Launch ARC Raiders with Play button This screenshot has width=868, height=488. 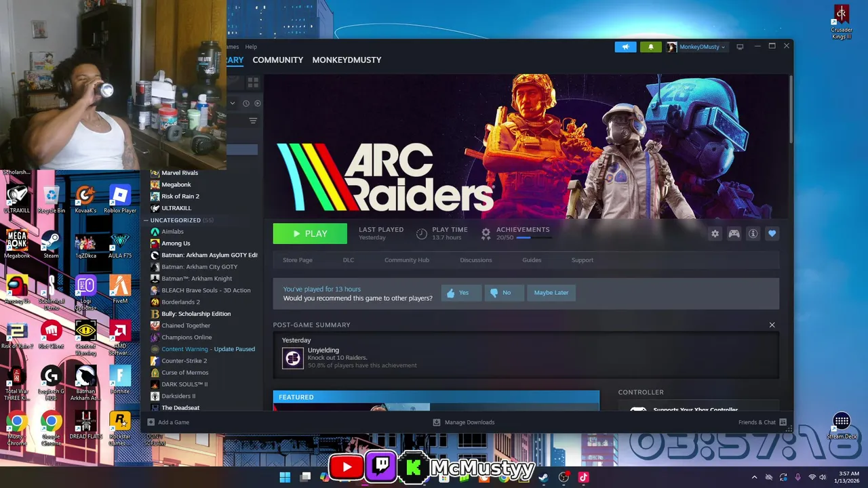point(310,233)
